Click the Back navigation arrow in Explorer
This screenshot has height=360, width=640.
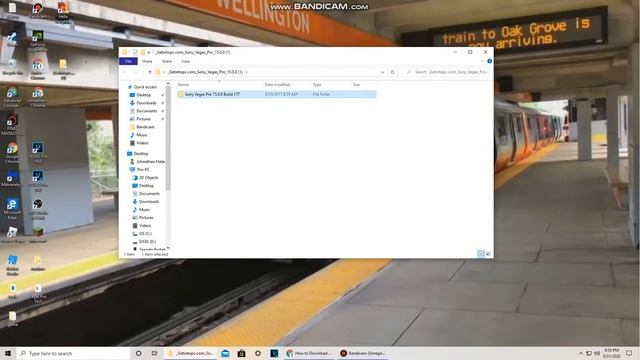(x=125, y=72)
